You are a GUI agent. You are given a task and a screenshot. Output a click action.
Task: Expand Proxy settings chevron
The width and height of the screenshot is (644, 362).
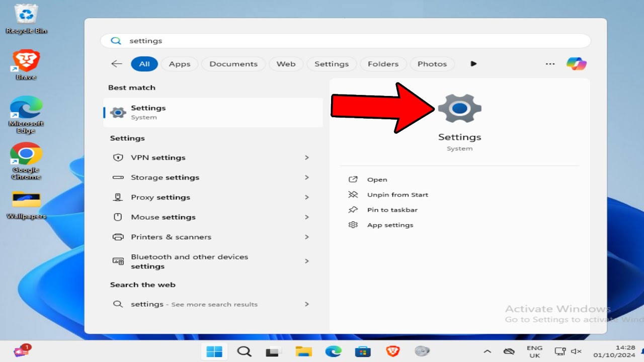tap(306, 197)
